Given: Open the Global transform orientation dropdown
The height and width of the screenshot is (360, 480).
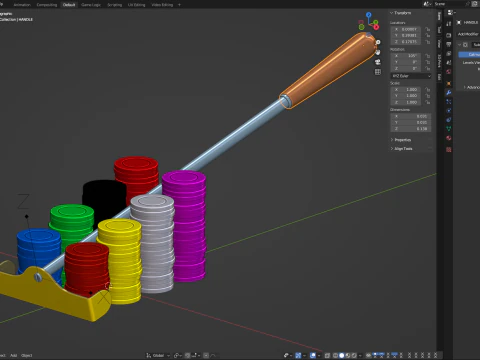Looking at the screenshot, I should click(158, 355).
